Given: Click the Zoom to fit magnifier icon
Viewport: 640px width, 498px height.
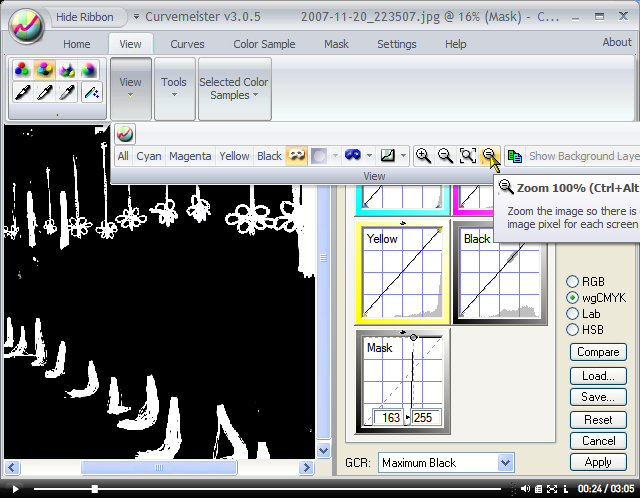Looking at the screenshot, I should click(x=467, y=156).
